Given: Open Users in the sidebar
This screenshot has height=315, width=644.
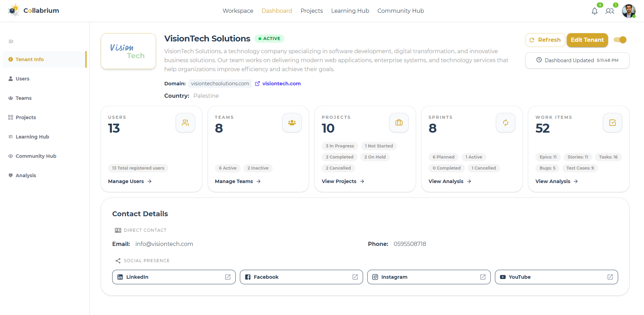Looking at the screenshot, I should (45, 79).
